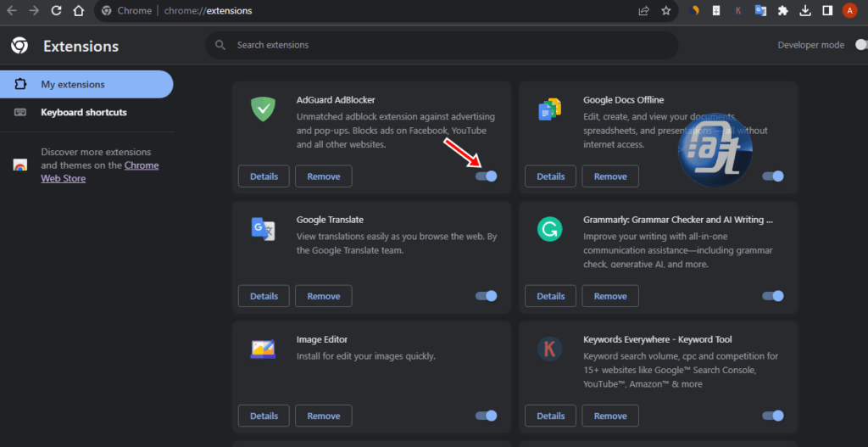Enable Developer mode switch
This screenshot has width=868, height=447.
(861, 45)
